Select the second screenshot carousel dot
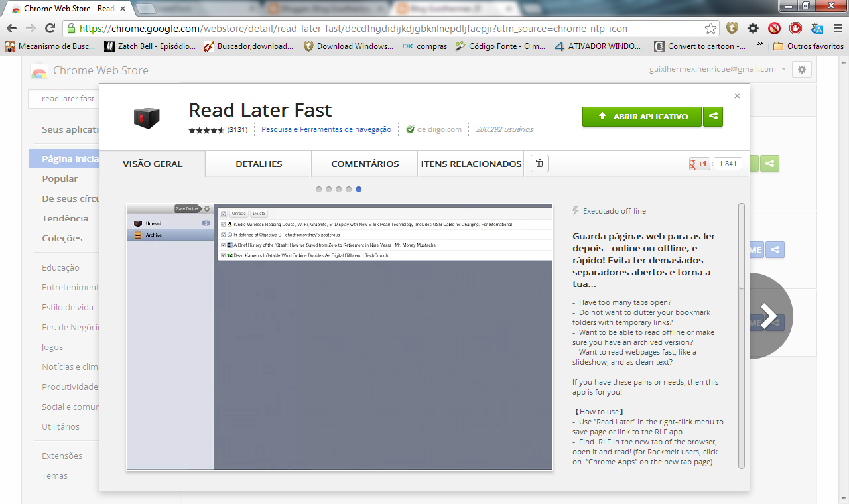The image size is (849, 504). [329, 189]
